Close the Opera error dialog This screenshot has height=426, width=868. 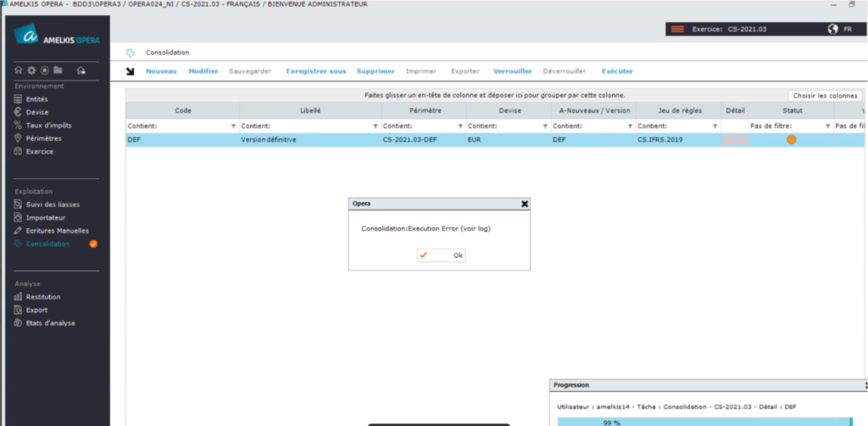524,204
